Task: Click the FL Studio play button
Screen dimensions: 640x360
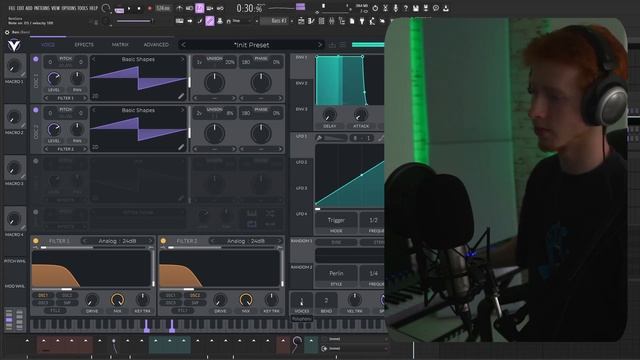Action: [x=129, y=8]
